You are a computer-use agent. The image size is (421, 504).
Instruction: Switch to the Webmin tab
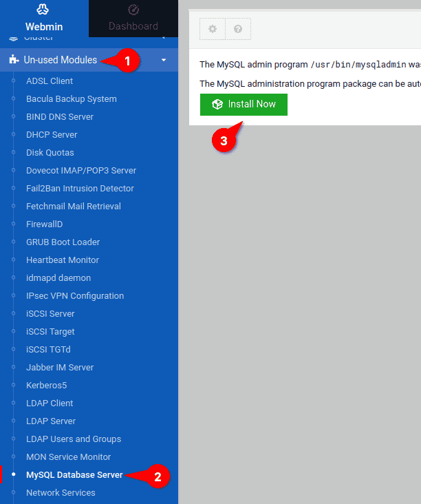tap(44, 19)
